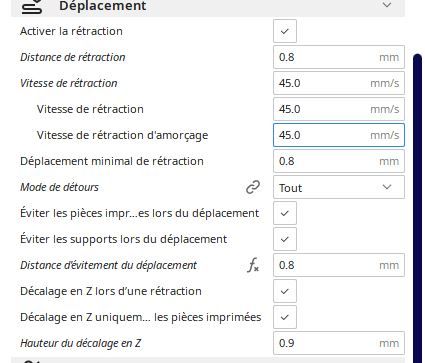Collapse the Déplacement section chevron
The height and width of the screenshot is (363, 425).
tap(387, 5)
